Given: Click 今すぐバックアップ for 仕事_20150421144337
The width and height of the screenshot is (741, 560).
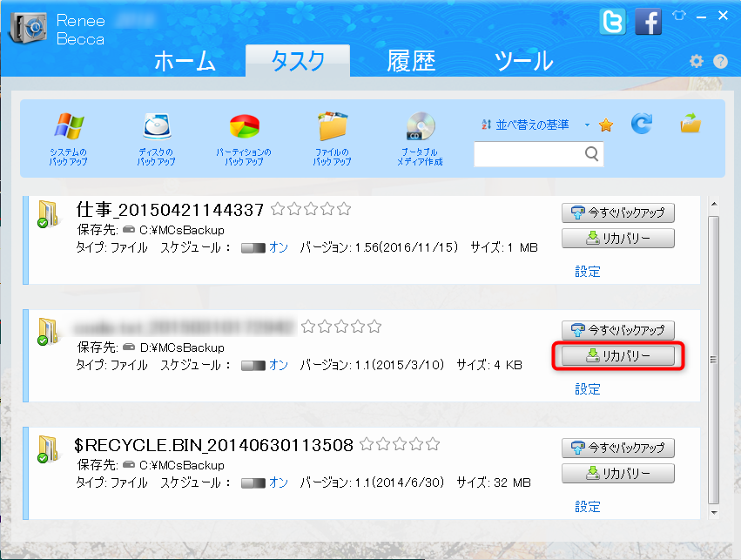Looking at the screenshot, I should pos(618,213).
